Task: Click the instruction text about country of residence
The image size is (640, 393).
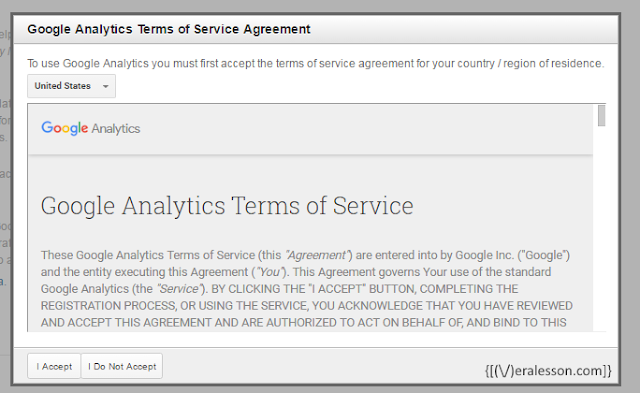Action: point(316,64)
